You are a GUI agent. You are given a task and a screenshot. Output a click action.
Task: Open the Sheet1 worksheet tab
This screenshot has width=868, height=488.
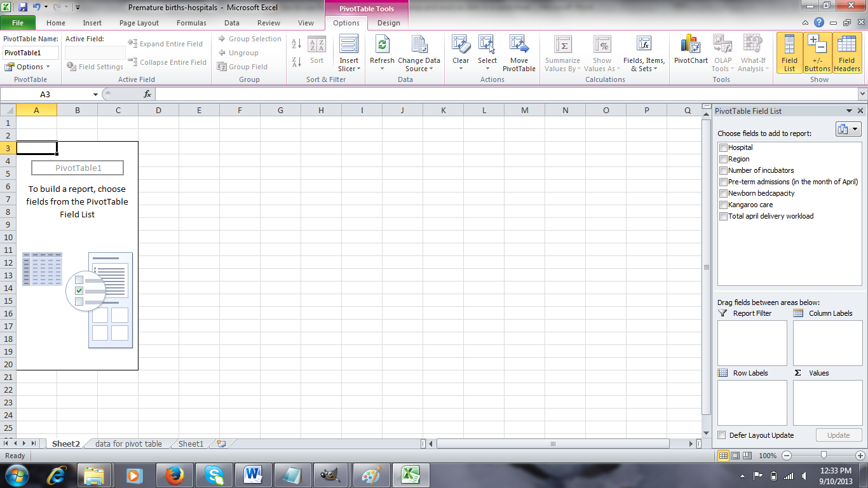191,444
